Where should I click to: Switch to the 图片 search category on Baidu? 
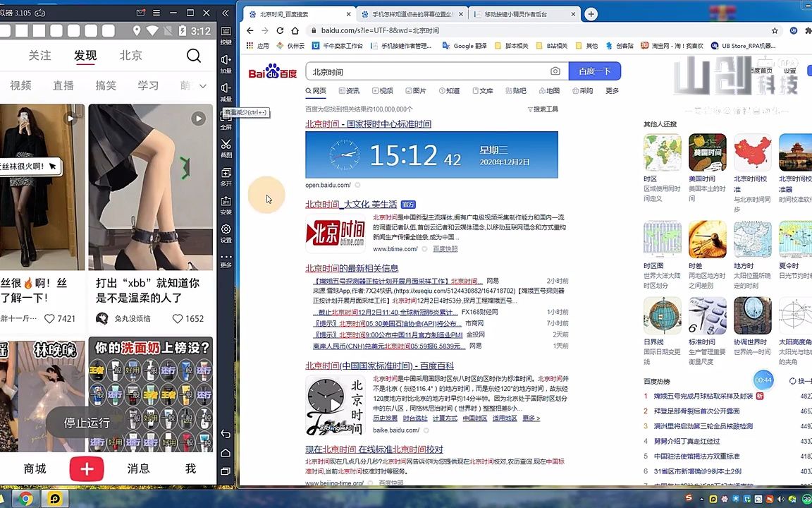(x=417, y=91)
